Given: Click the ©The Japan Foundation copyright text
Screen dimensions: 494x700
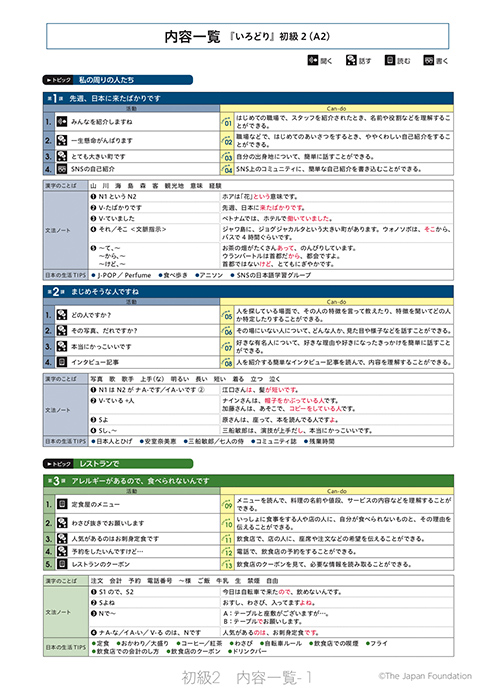Looking at the screenshot, I should [x=425, y=676].
